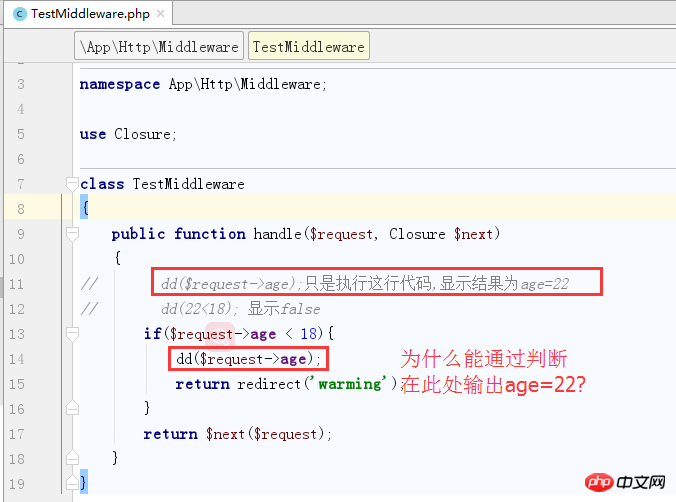Viewport: 676px width, 502px height.
Task: Collapse the if block fold marker on line 13
Action: click(x=72, y=334)
